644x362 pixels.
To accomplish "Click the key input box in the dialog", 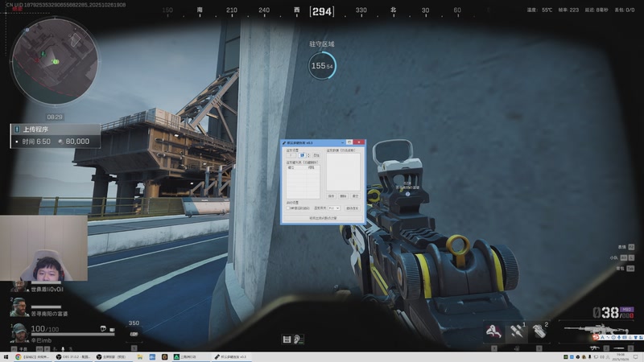I will click(291, 155).
